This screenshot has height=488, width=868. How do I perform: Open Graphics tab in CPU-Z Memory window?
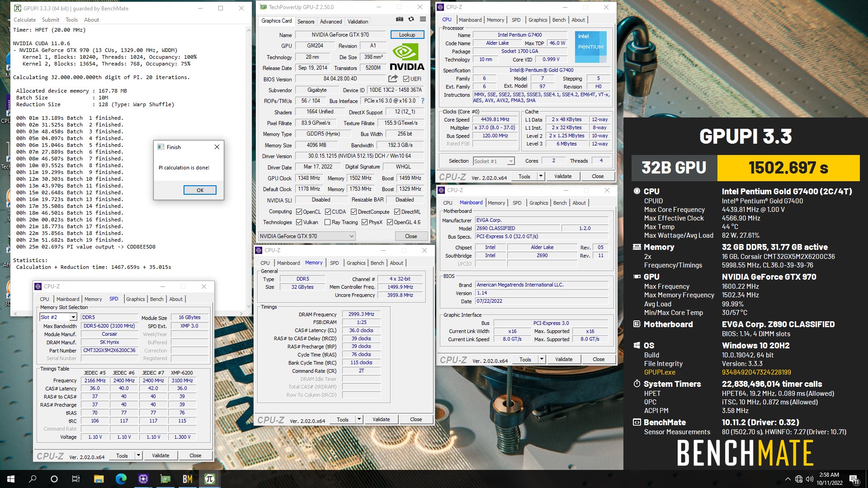[x=356, y=263]
